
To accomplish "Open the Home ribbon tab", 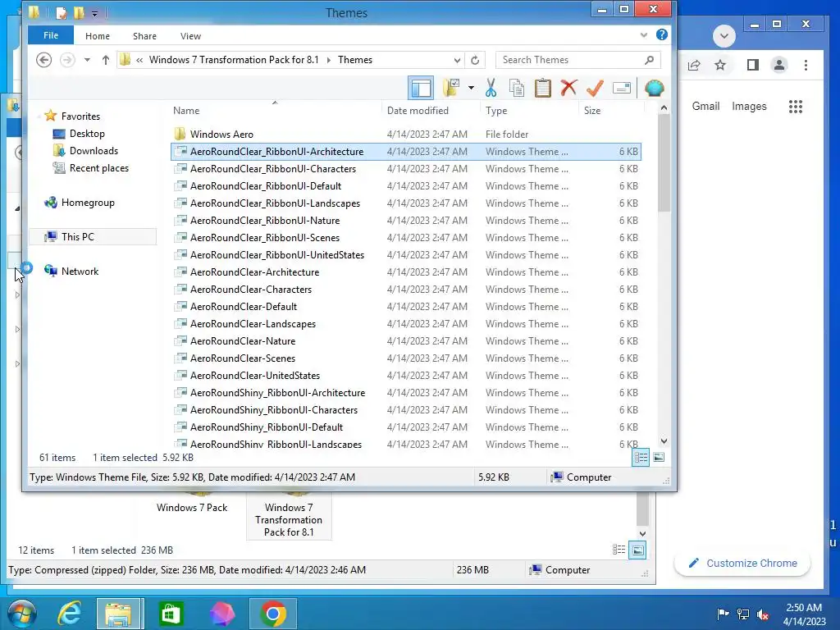I will (x=98, y=36).
